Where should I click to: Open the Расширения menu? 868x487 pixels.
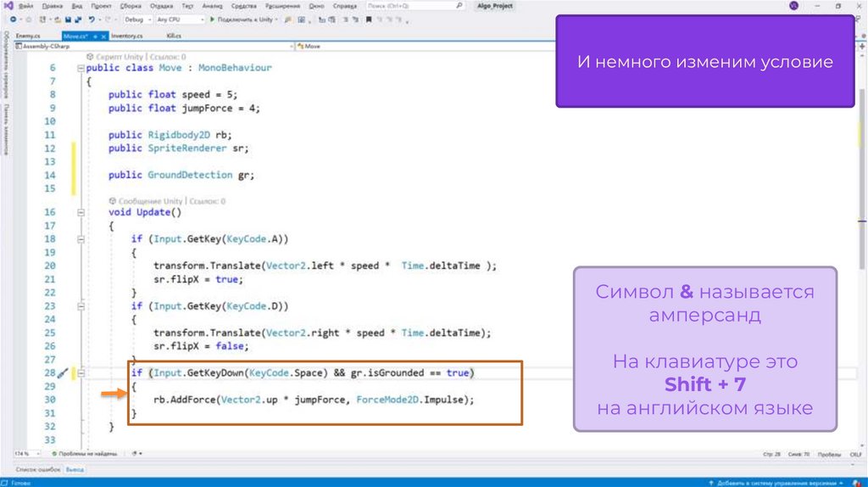[x=282, y=6]
